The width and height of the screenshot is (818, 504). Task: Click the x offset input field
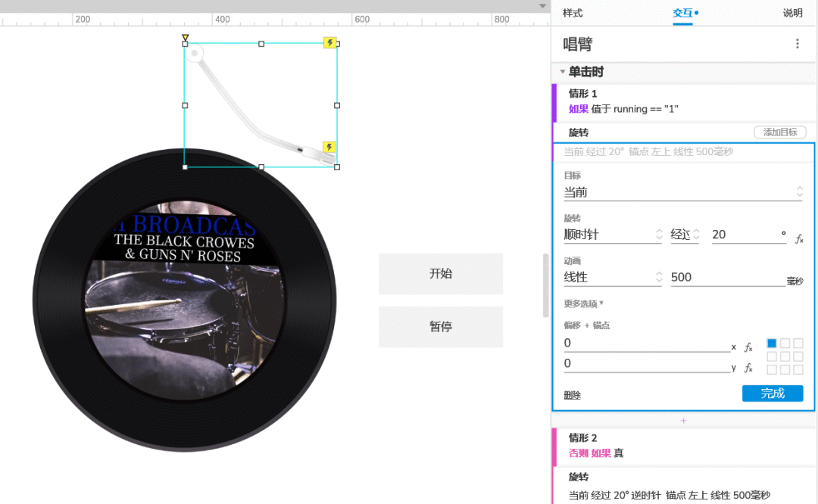coord(646,343)
